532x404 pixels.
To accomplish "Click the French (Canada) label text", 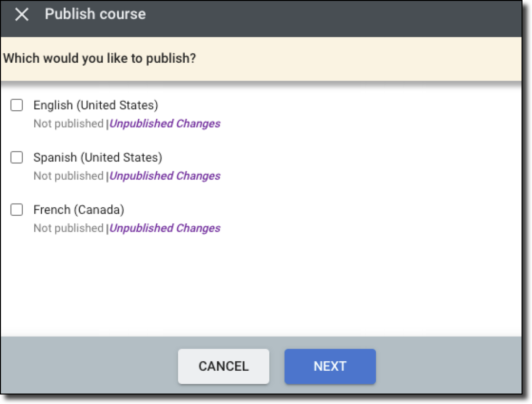I will pyautogui.click(x=78, y=210).
